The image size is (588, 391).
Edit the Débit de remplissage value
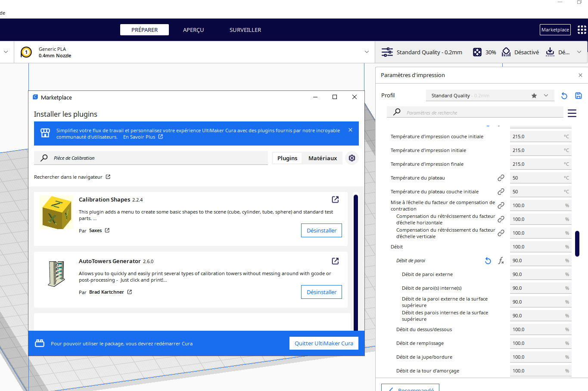(x=541, y=343)
